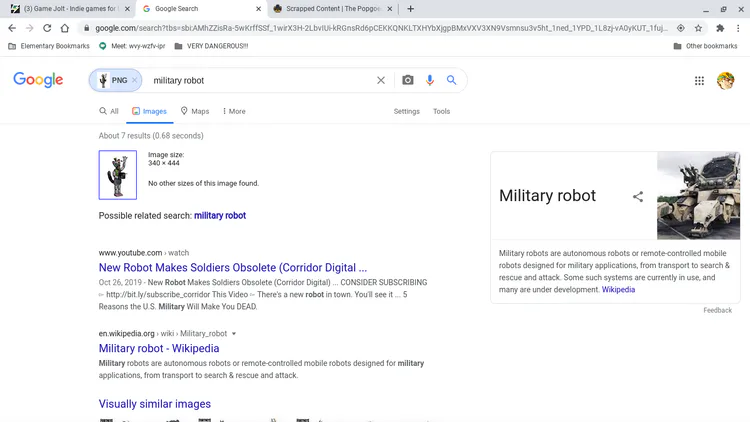Share the Military robot knowledge panel
Image resolution: width=750 pixels, height=422 pixels.
[x=638, y=197]
